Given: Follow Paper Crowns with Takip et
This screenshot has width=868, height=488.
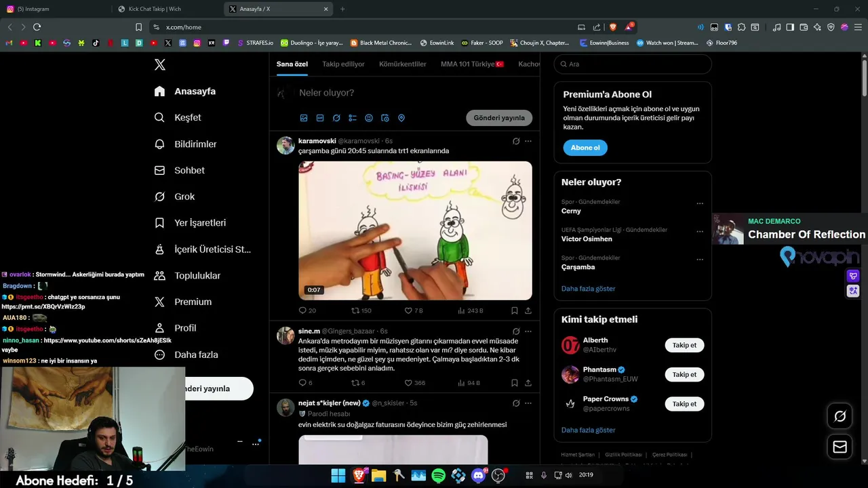Looking at the screenshot, I should pyautogui.click(x=684, y=404).
